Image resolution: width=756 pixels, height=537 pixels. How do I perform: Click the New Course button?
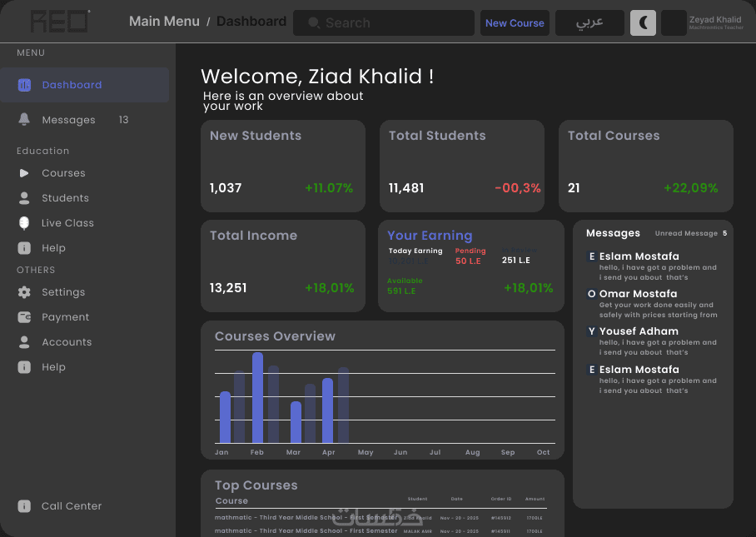[x=515, y=22]
